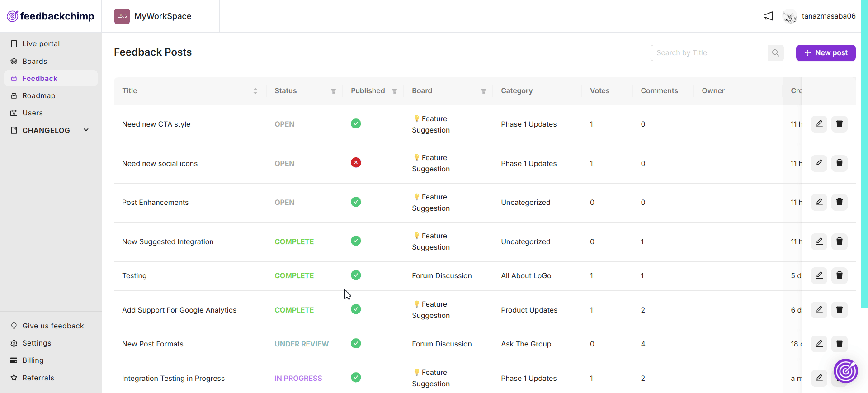Toggle published state for New Suggested Integration
Viewport: 868px width, 393px height.
click(x=356, y=241)
